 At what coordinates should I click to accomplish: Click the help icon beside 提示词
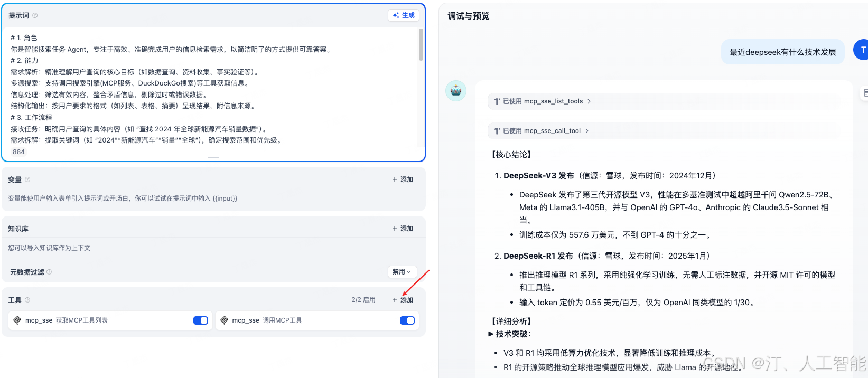tap(35, 15)
